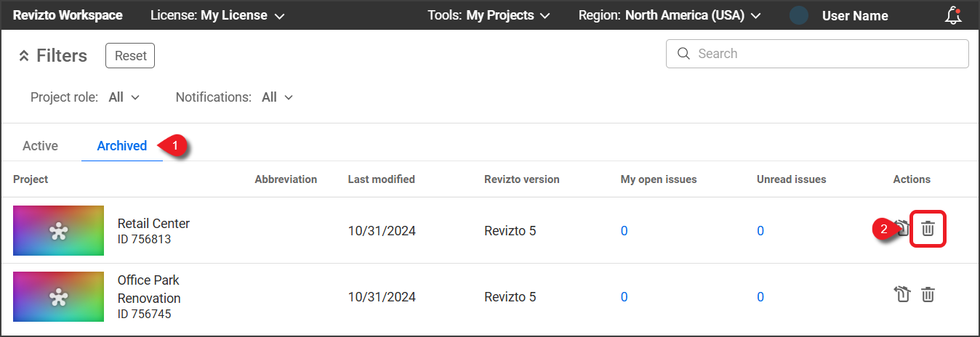Click the trash icon for Office Park Renovation
980x337 pixels.
click(928, 294)
